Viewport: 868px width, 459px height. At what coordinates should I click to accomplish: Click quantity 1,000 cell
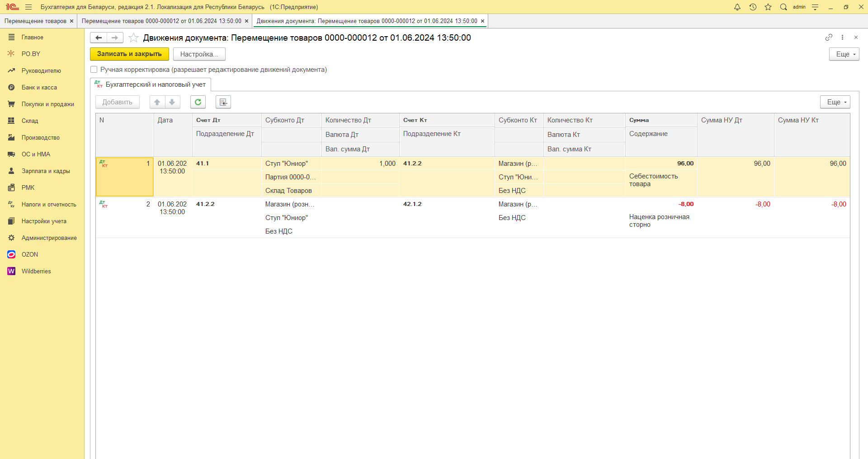click(x=360, y=164)
